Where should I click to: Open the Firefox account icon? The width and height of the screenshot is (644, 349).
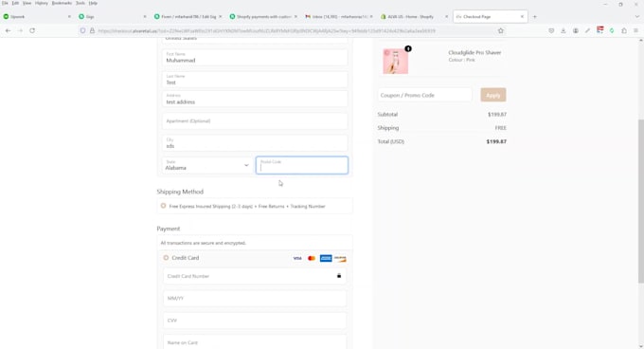click(576, 31)
